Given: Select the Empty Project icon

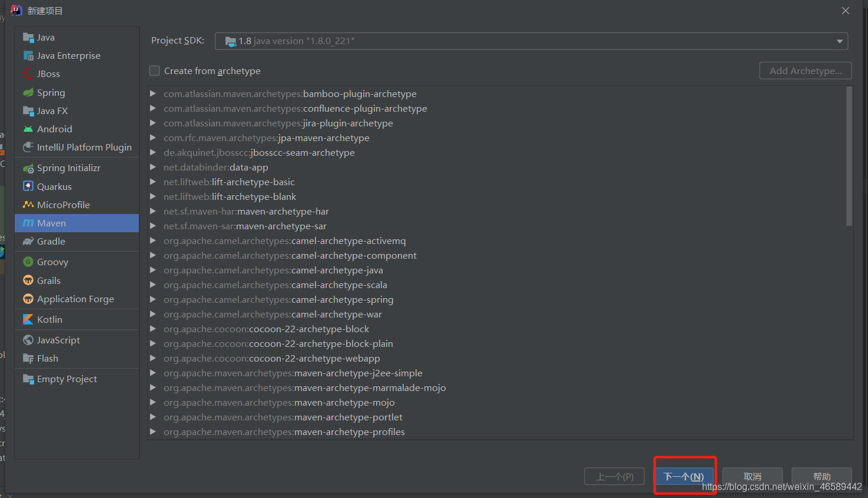Looking at the screenshot, I should click(x=28, y=379).
